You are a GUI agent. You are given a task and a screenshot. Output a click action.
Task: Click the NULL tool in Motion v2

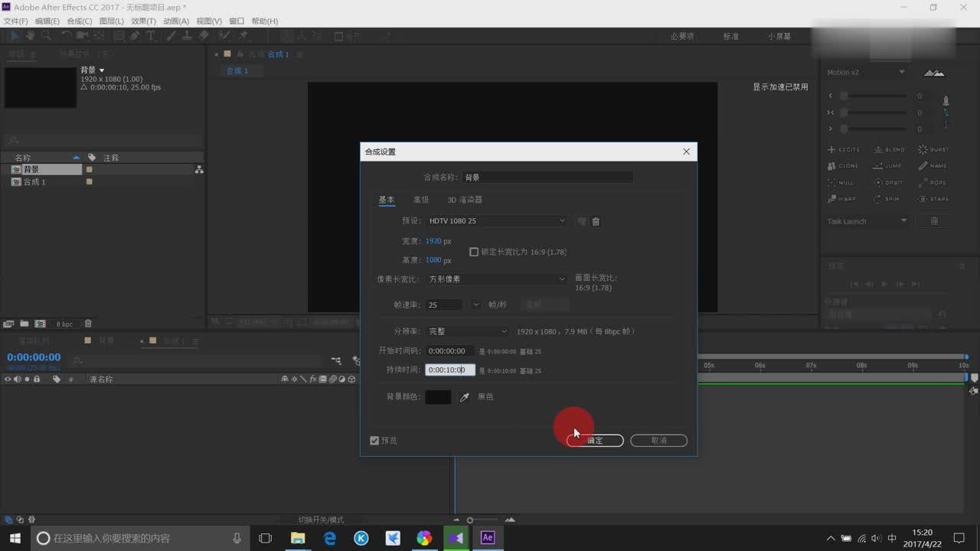coord(841,183)
